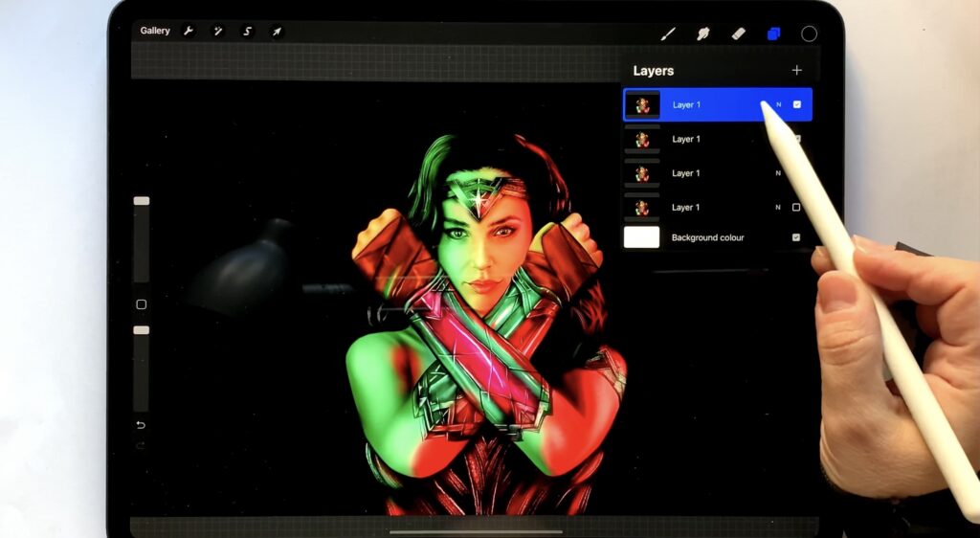Close the Layers panel via layers icon
This screenshot has width=980, height=538.
773,34
